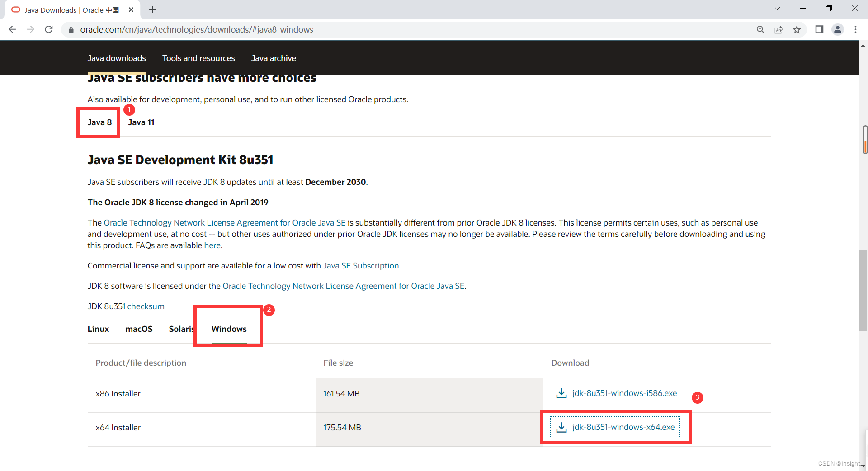Click the browser Forward arrow

30,29
